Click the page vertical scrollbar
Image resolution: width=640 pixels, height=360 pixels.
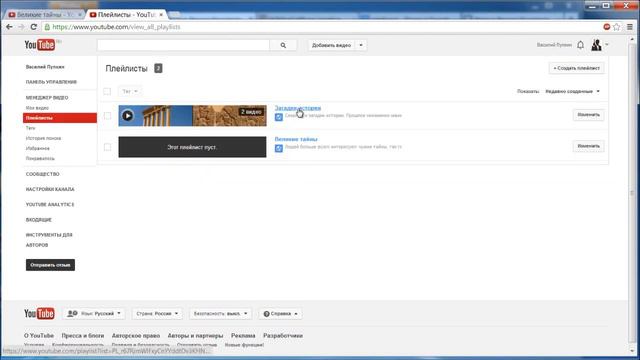click(x=633, y=192)
